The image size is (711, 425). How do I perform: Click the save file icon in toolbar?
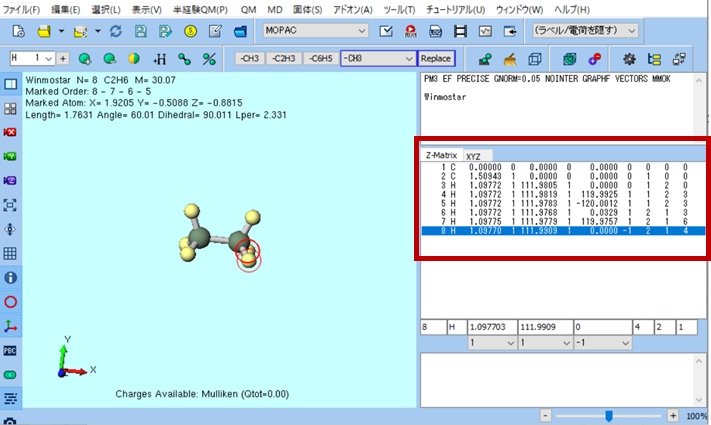click(x=139, y=32)
